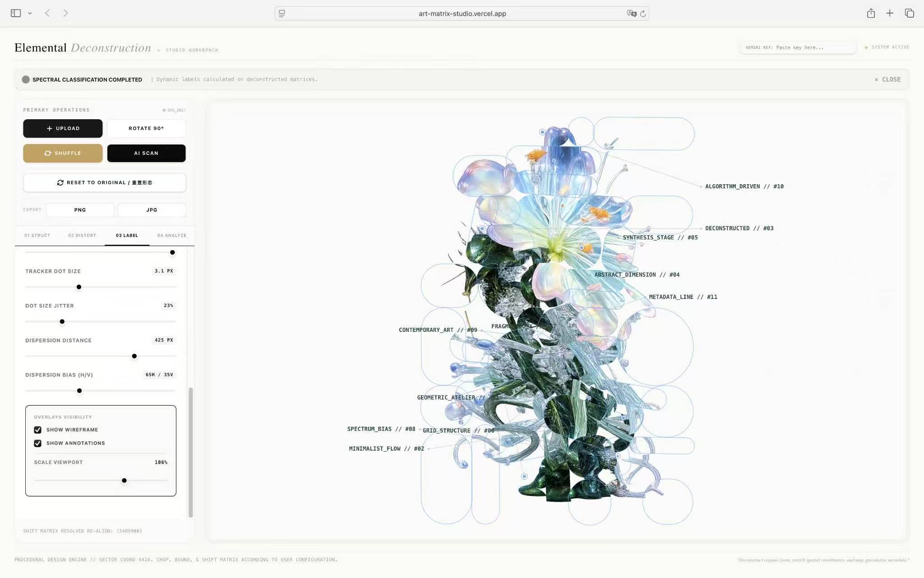This screenshot has width=924, height=578.
Task: Open the 04 Analyze tab
Action: tap(172, 236)
